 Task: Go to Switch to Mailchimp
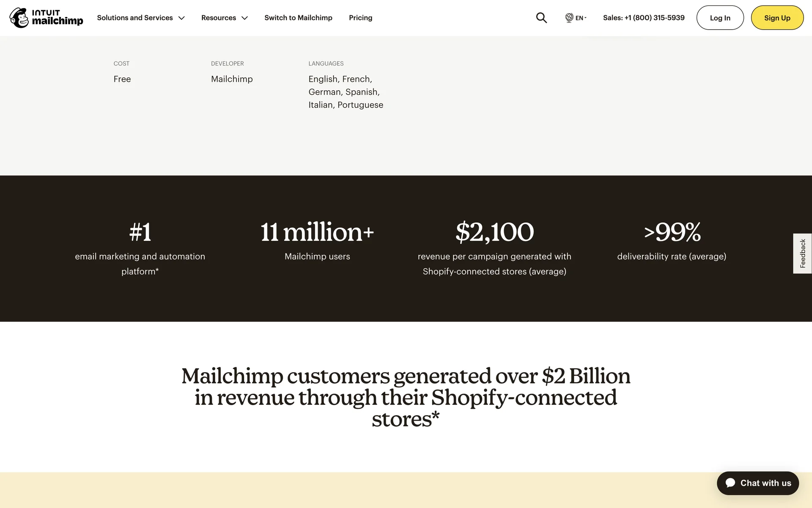pyautogui.click(x=298, y=18)
